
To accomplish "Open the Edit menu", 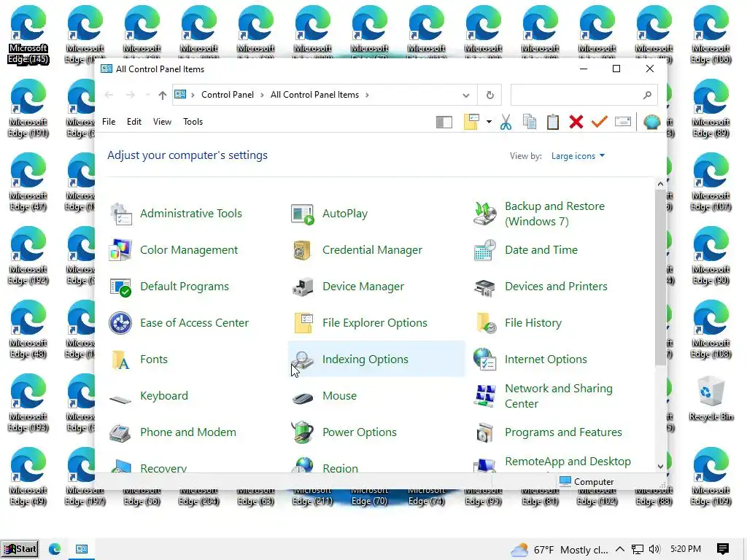I will (134, 122).
